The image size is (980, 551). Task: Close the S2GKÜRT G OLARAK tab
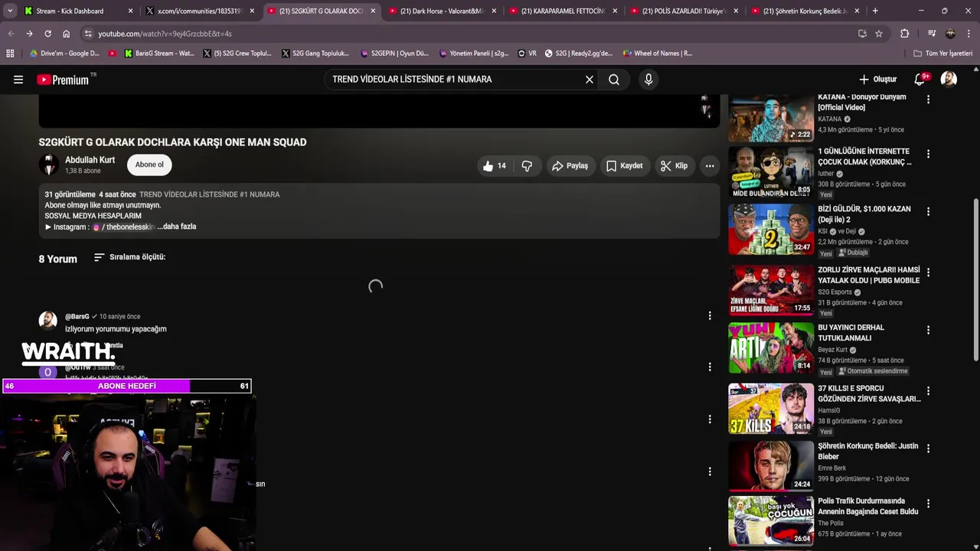[373, 11]
